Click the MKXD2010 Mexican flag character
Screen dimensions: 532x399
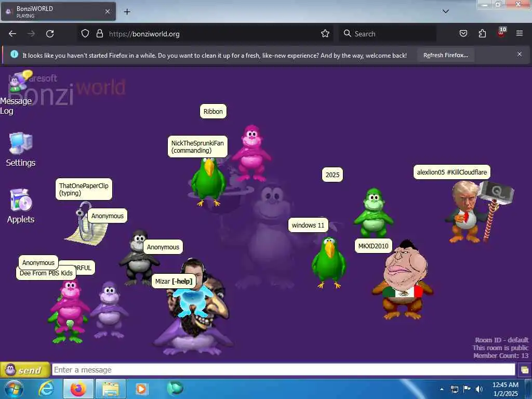pyautogui.click(x=403, y=280)
